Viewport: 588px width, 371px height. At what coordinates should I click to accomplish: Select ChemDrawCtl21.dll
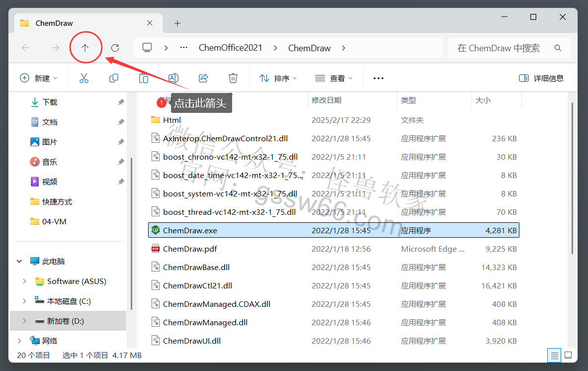coord(334,285)
